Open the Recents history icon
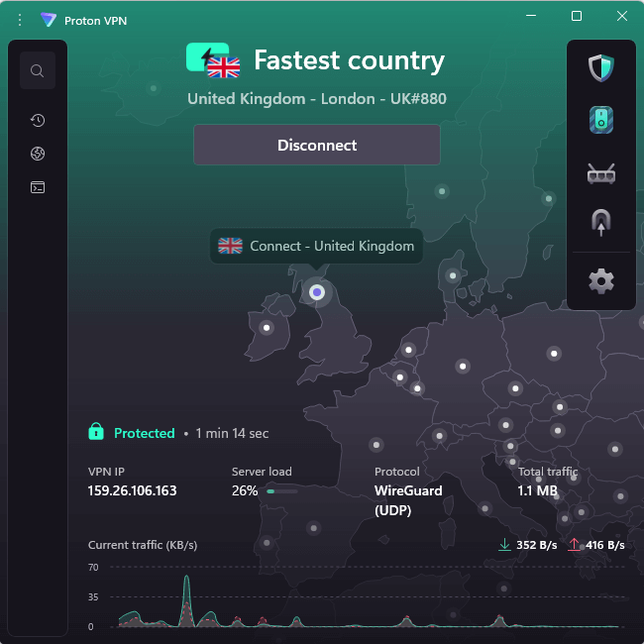Image resolution: width=644 pixels, height=644 pixels. coord(38,120)
